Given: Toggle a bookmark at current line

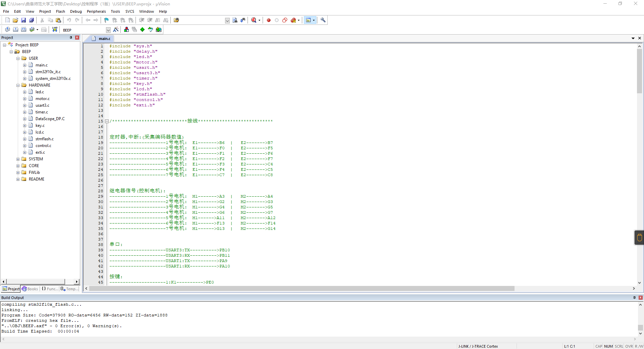Looking at the screenshot, I should 106,20.
